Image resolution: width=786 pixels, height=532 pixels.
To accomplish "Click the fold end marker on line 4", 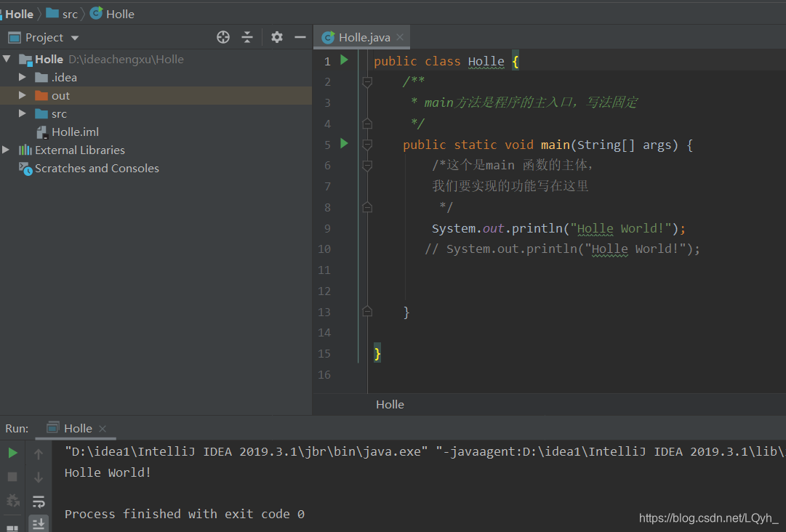I will point(367,124).
